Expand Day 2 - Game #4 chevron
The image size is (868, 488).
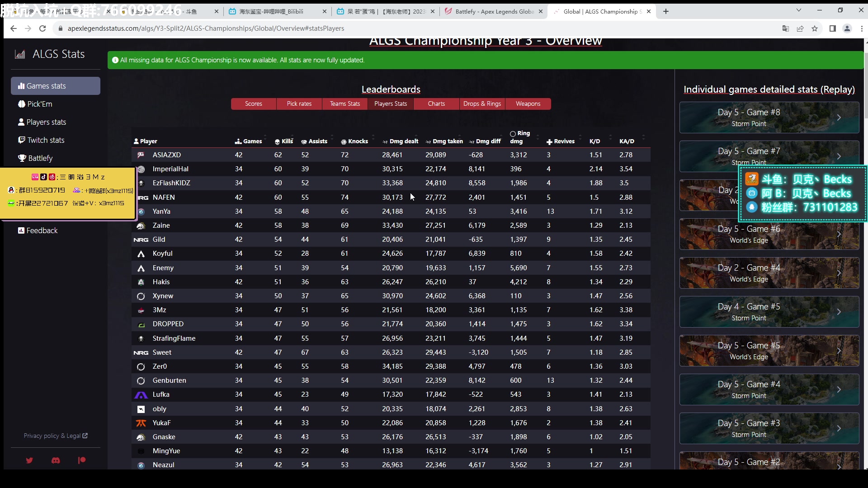click(x=839, y=273)
